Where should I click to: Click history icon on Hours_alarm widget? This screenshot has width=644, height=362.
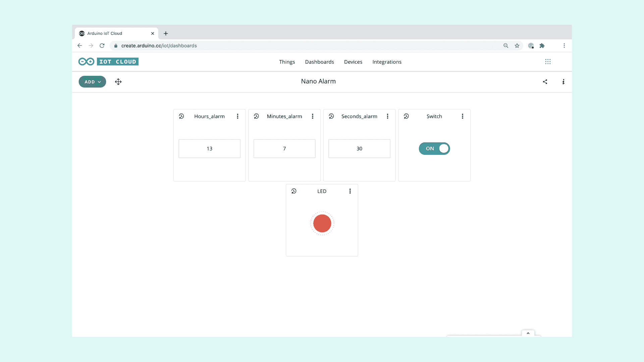point(181,116)
